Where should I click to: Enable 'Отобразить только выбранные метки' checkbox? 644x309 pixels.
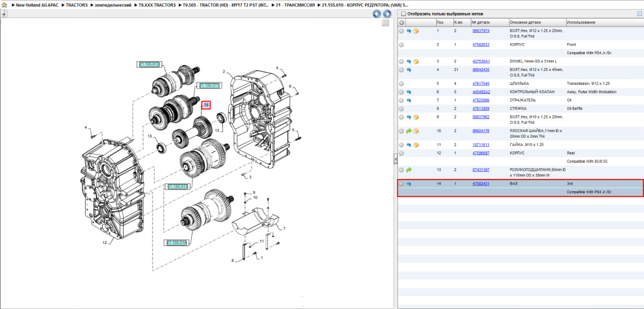click(x=403, y=14)
